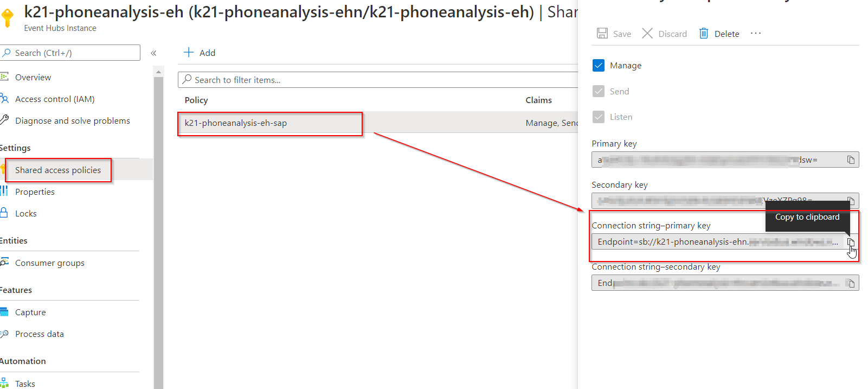868x389 pixels.
Task: Click the Save disk icon
Action: tap(602, 34)
